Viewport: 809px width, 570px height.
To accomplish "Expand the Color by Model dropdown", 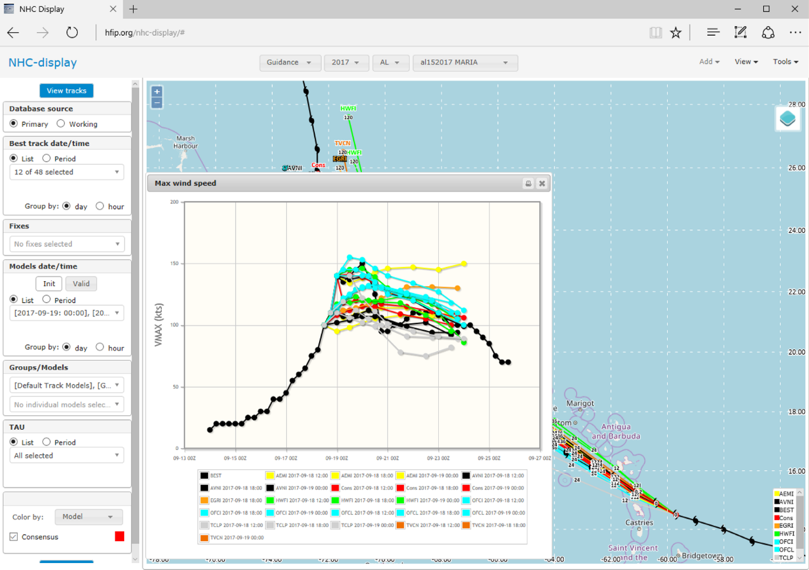I will click(x=87, y=517).
